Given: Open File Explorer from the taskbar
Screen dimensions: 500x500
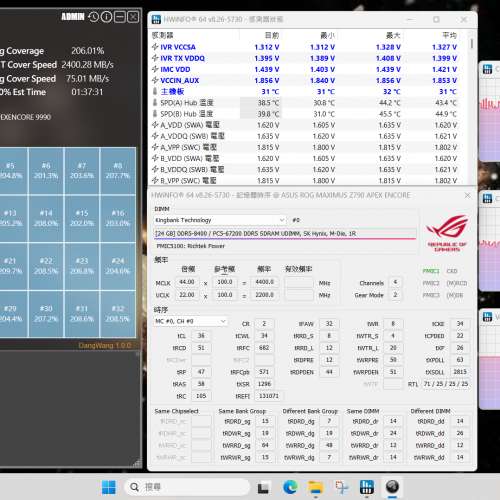Looking at the screenshot, I should tap(316, 488).
